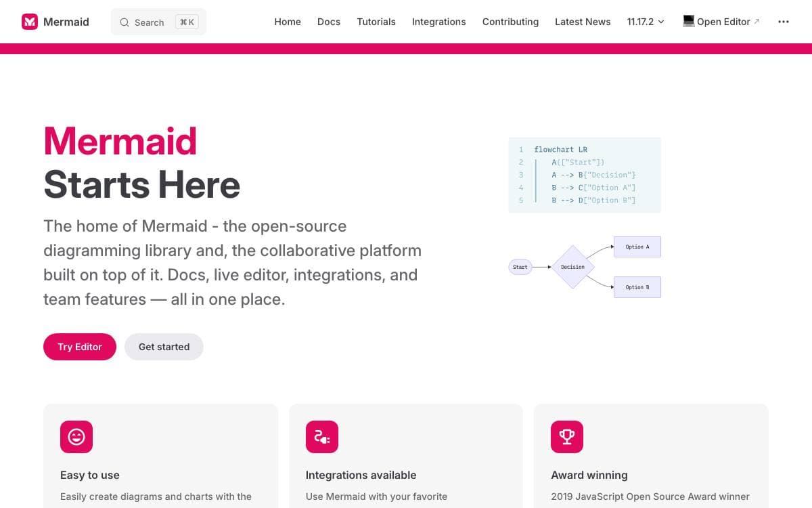Click the plug icon above Integrations available
The image size is (812, 508).
(322, 437)
